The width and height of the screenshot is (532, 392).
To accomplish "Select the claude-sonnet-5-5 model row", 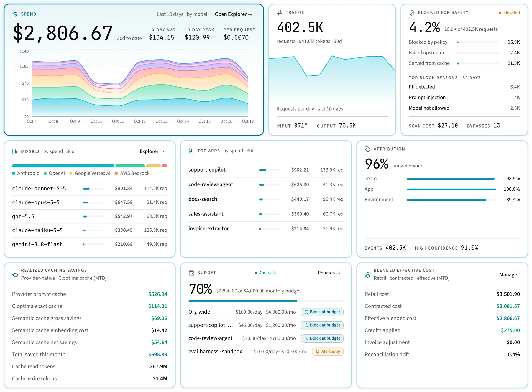I will pos(89,189).
